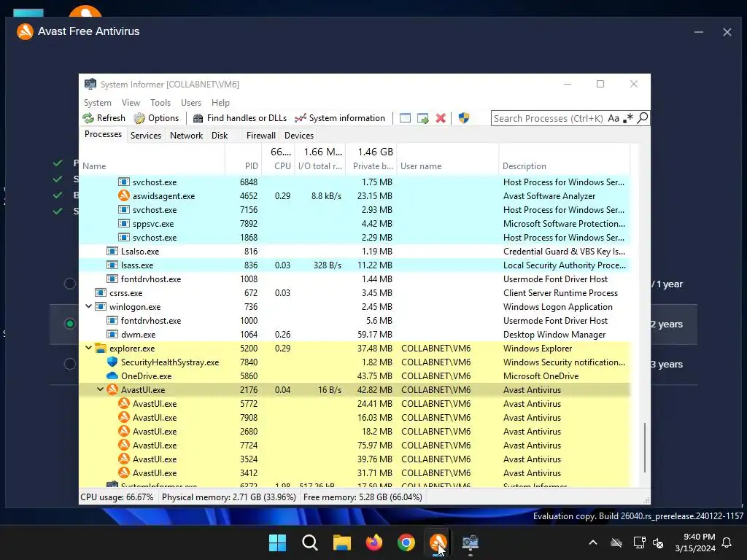Select the 3 years radio option in Avast
This screenshot has height=560, width=747.
pos(70,364)
